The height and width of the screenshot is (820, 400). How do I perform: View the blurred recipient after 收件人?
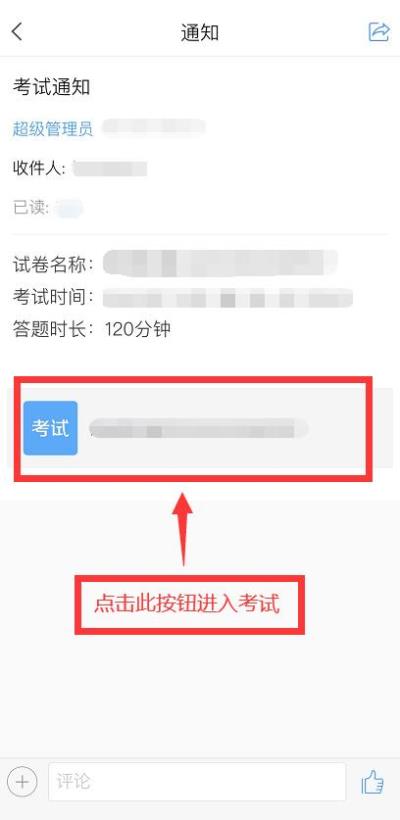pyautogui.click(x=110, y=169)
